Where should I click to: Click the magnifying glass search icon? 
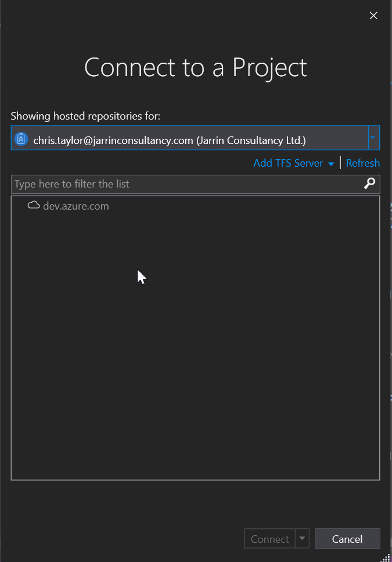(370, 184)
